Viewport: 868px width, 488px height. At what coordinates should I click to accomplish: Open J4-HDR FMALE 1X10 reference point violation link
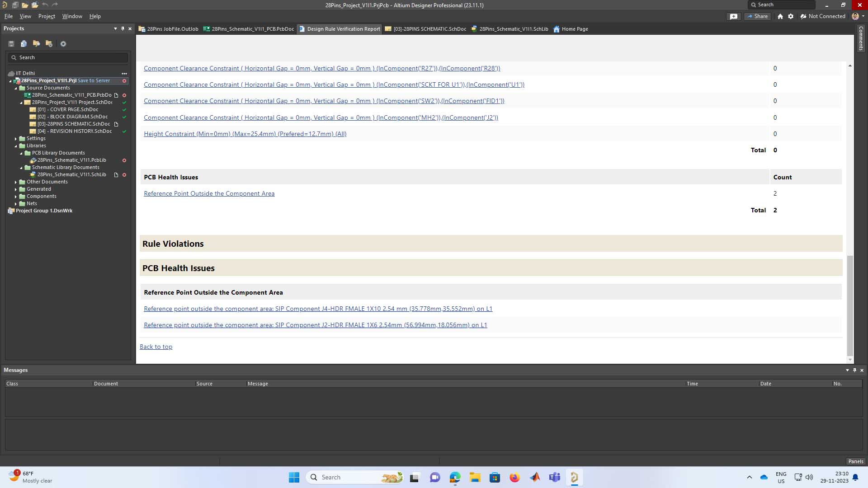(318, 309)
